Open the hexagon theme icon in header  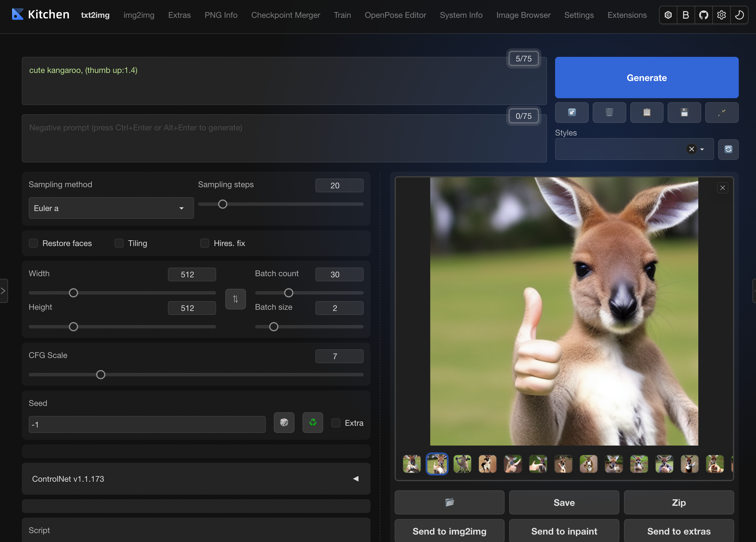point(668,15)
